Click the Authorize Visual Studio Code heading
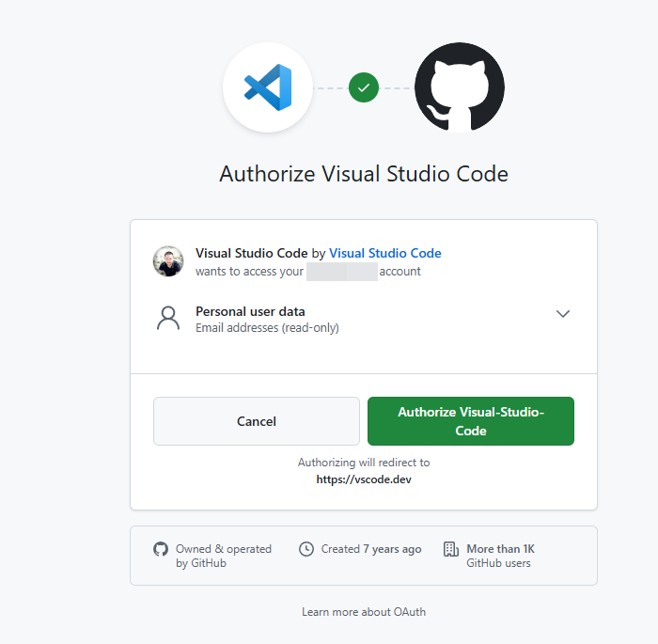The height and width of the screenshot is (644, 658). tap(364, 174)
